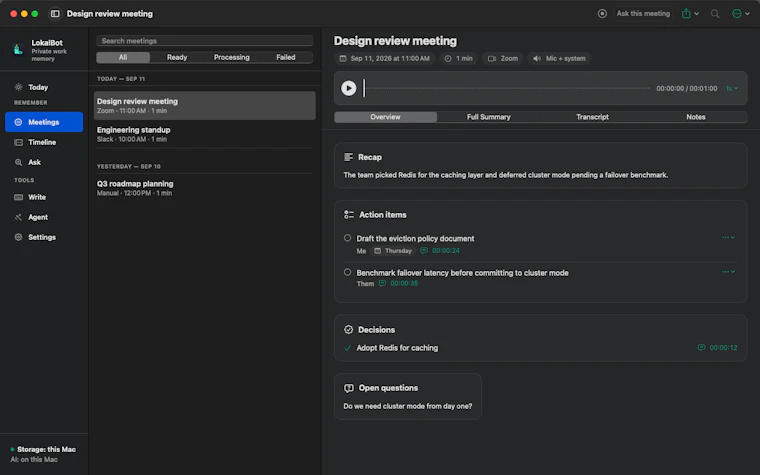Click the calendar date chip Sep 11
Image resolution: width=760 pixels, height=475 pixels.
[384, 58]
